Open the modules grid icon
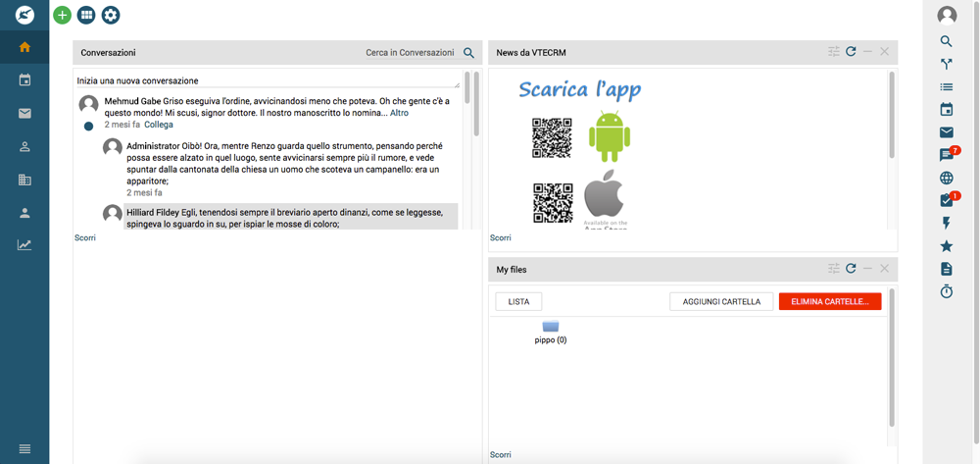 click(x=86, y=15)
